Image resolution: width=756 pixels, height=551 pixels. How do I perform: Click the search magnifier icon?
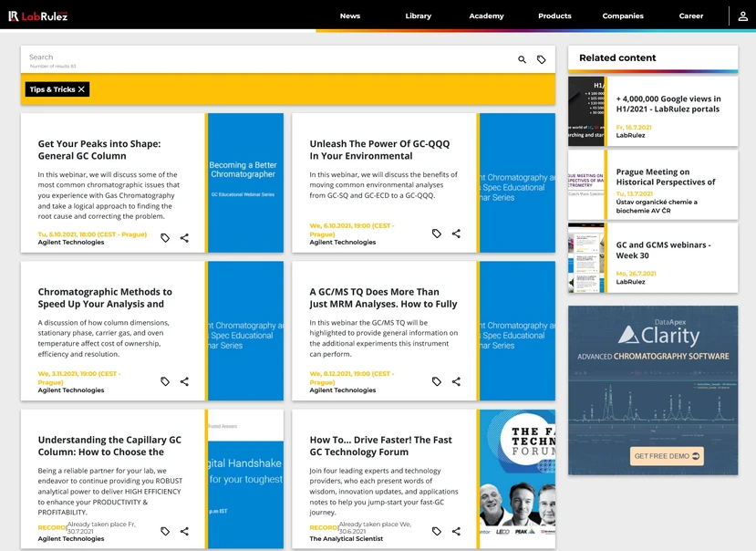click(x=522, y=59)
